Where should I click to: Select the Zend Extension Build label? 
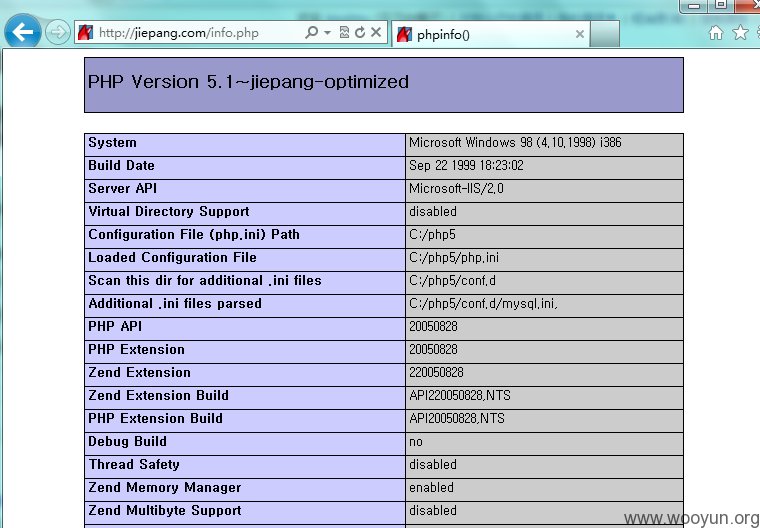158,395
